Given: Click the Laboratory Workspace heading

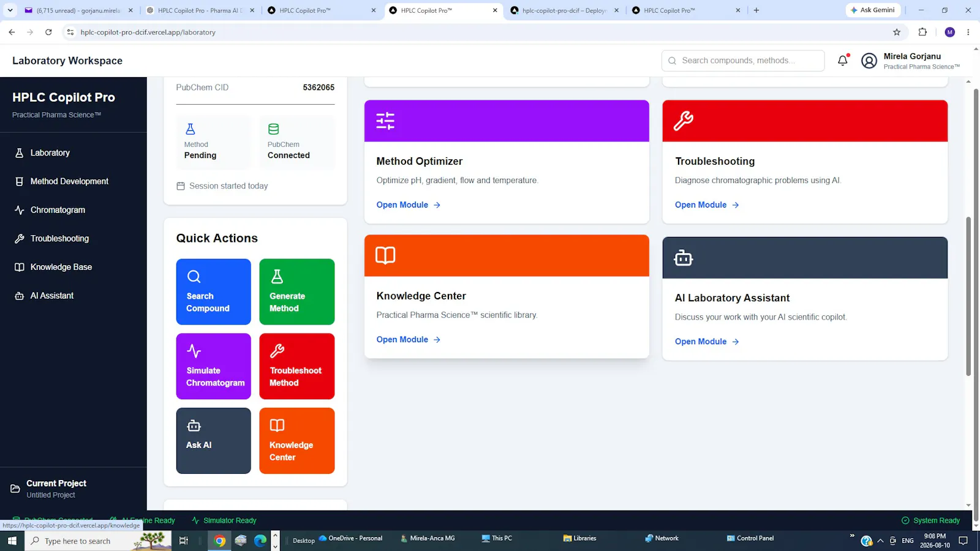Looking at the screenshot, I should 67,61.
